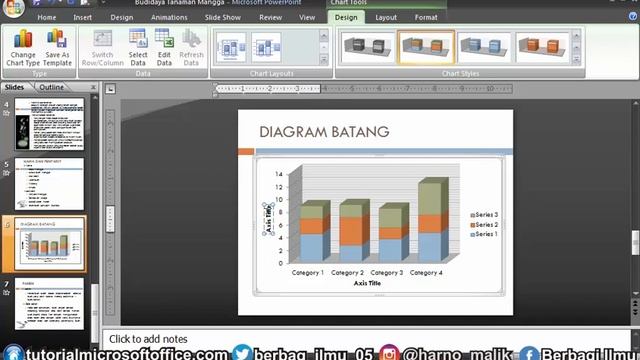Choose the highlighted multicolor chart style
Screen dimensions: 640x360
(426, 47)
